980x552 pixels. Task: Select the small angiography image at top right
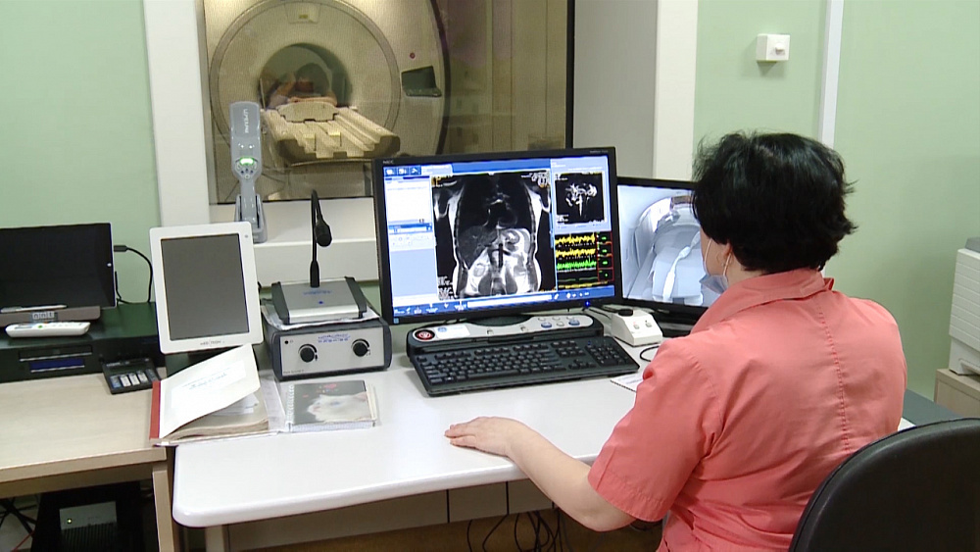tap(580, 197)
